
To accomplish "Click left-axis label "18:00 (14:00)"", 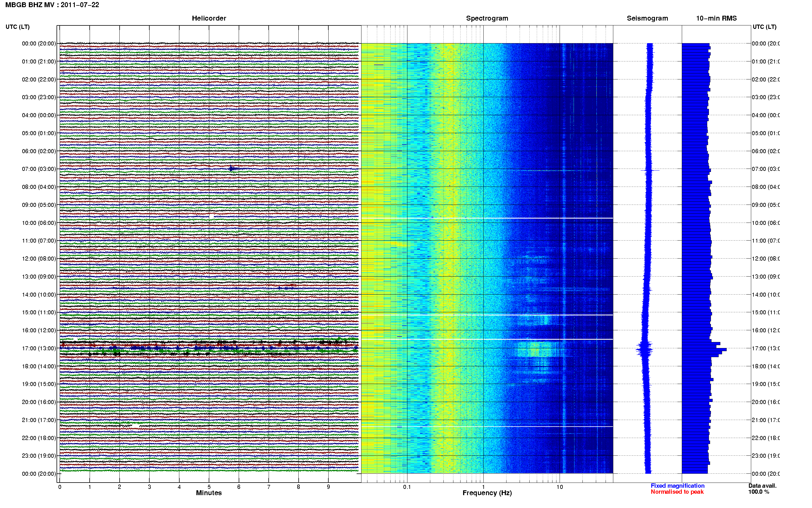I will [39, 366].
